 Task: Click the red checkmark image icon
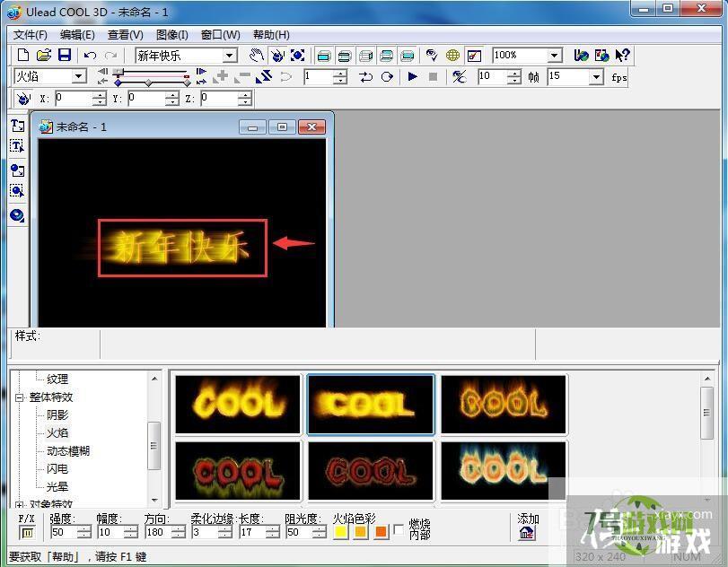point(474,56)
